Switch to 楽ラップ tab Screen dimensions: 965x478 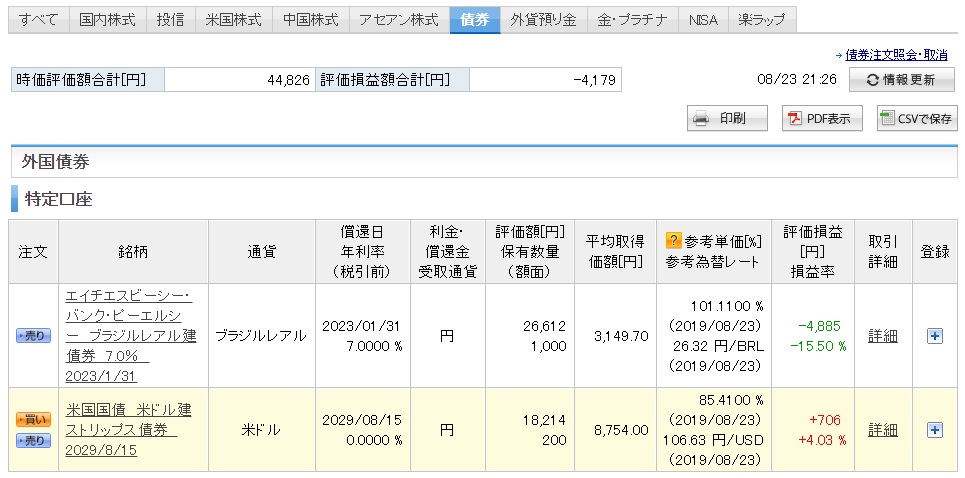[762, 20]
